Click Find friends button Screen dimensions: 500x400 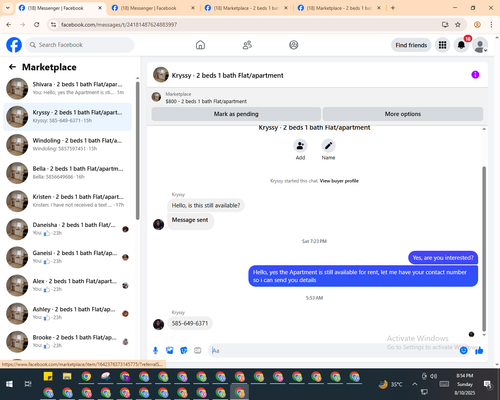411,45
